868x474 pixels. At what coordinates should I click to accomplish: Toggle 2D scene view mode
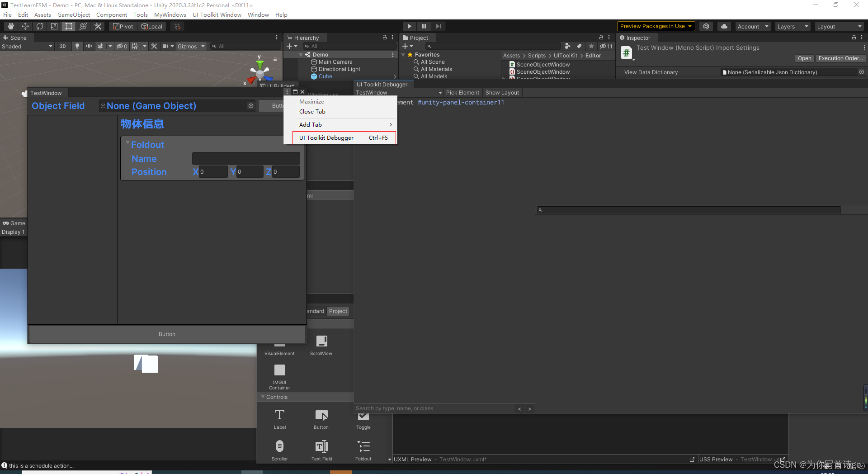tap(62, 46)
